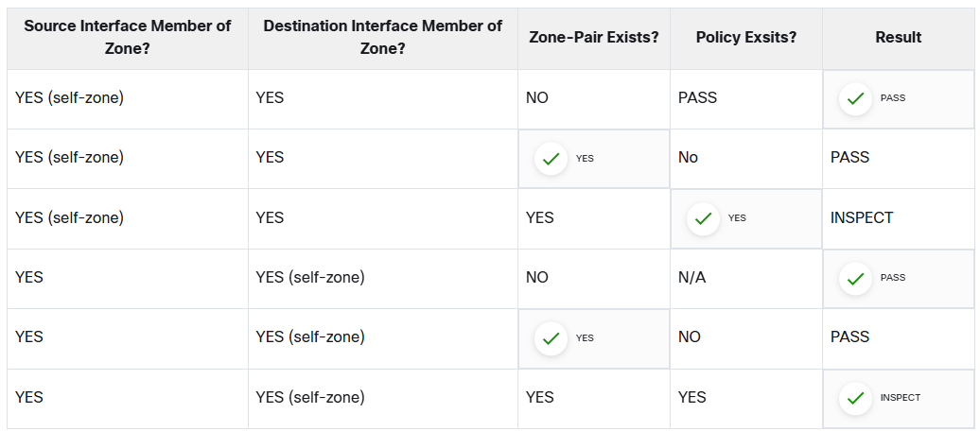This screenshot has width=980, height=431.
Task: Click the checkmark in fifth row's Zone-Pair cell
Action: (x=551, y=338)
